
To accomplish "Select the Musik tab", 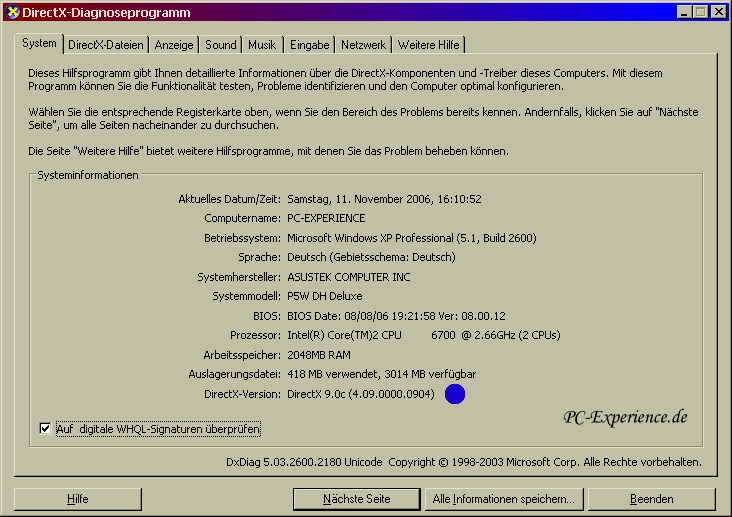I will (262, 45).
